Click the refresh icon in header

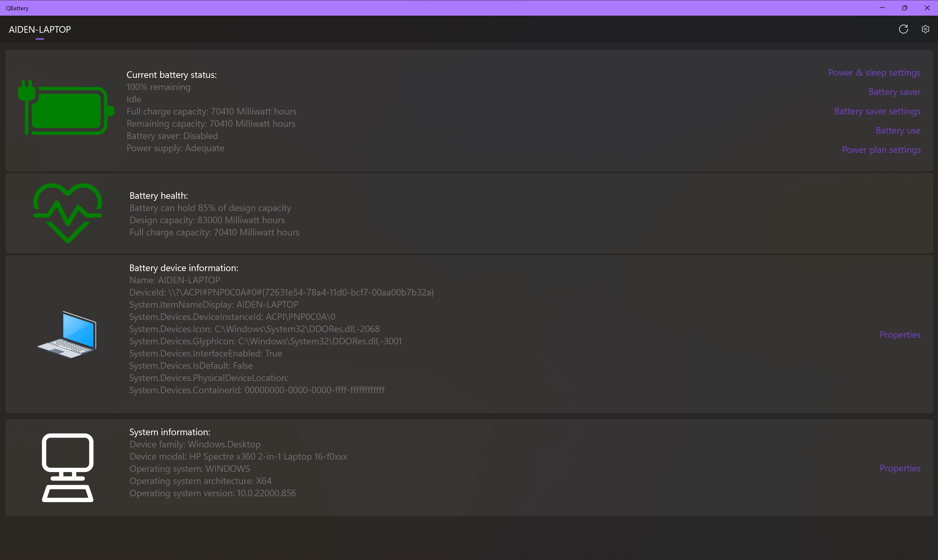coord(903,29)
